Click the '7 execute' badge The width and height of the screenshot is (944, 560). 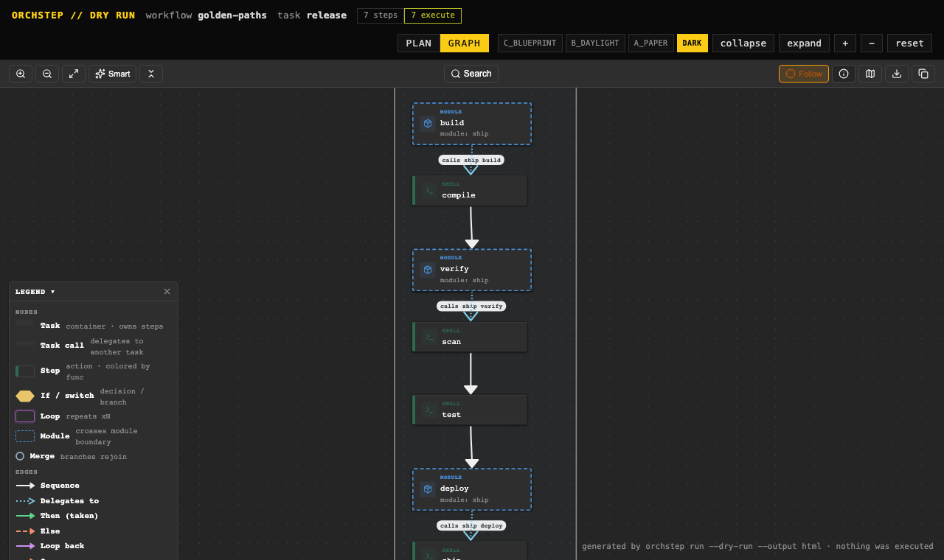[x=433, y=15]
